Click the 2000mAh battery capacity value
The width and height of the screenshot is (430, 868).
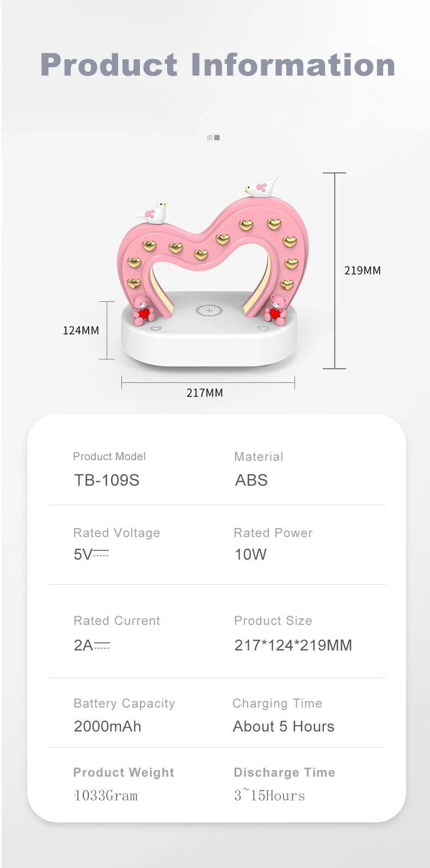pos(108,726)
